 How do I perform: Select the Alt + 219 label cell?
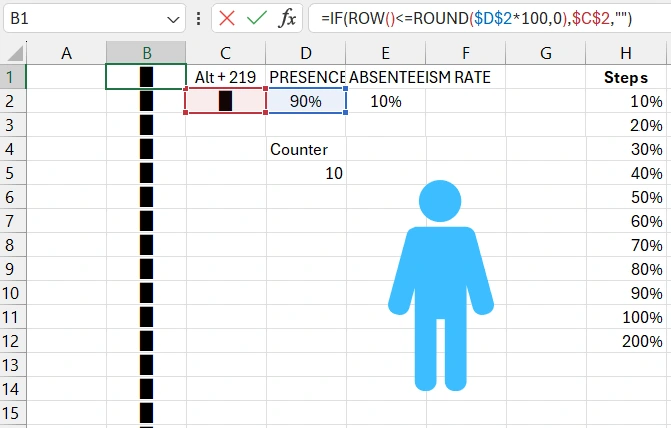(x=226, y=77)
